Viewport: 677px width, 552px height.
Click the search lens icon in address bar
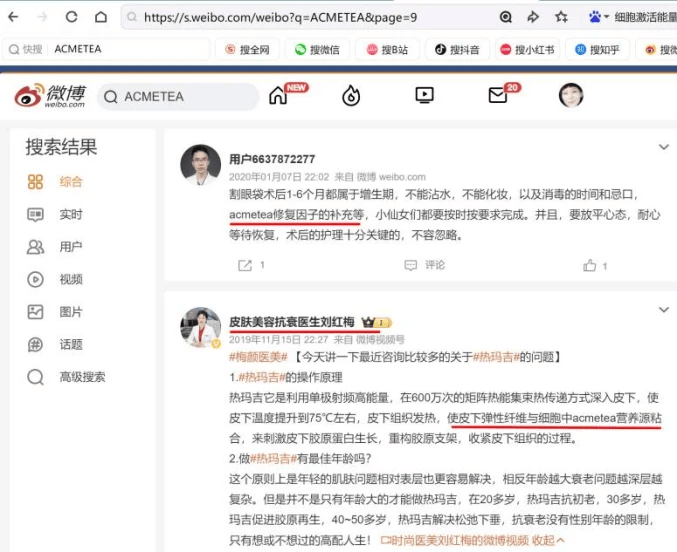(506, 17)
